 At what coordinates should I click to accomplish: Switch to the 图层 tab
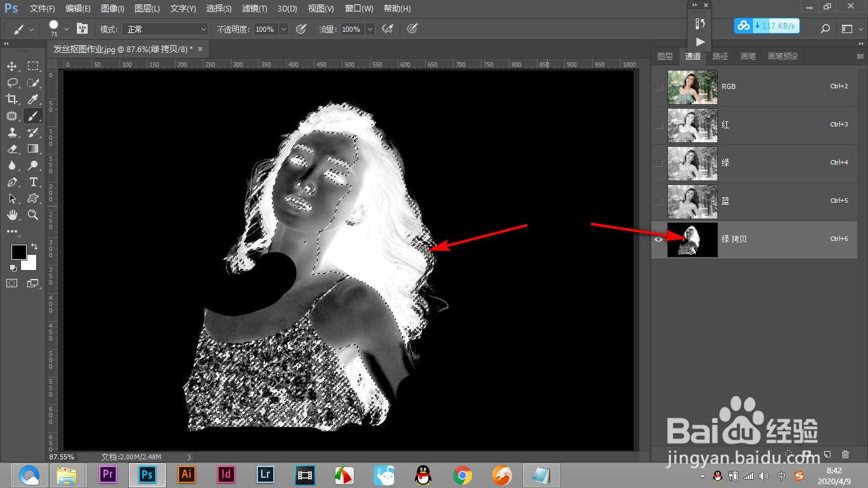tap(665, 56)
